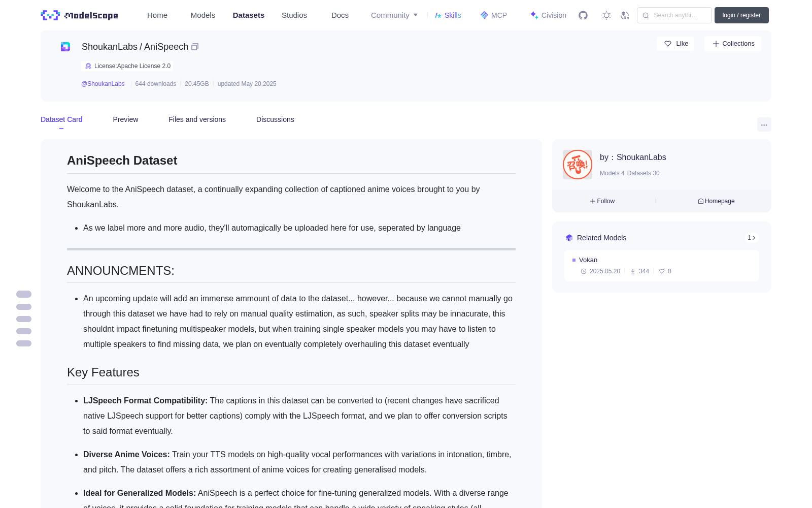Jump to first section in page outline

coord(24,294)
